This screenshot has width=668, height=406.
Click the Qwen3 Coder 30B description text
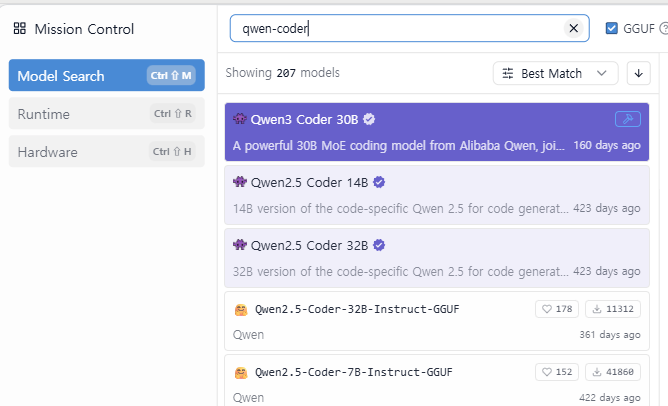[x=399, y=146]
